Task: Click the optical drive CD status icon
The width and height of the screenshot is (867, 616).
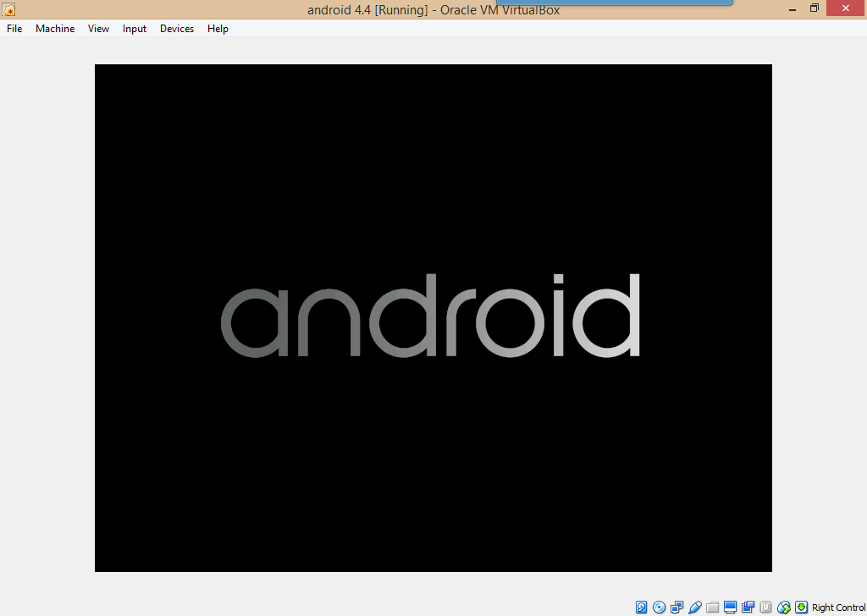Action: point(659,608)
